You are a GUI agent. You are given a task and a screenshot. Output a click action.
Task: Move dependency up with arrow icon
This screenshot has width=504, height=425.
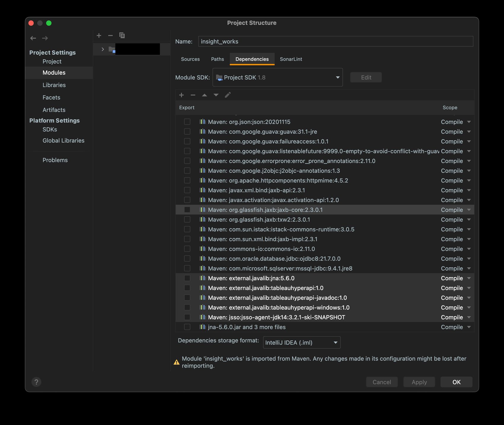(x=205, y=95)
